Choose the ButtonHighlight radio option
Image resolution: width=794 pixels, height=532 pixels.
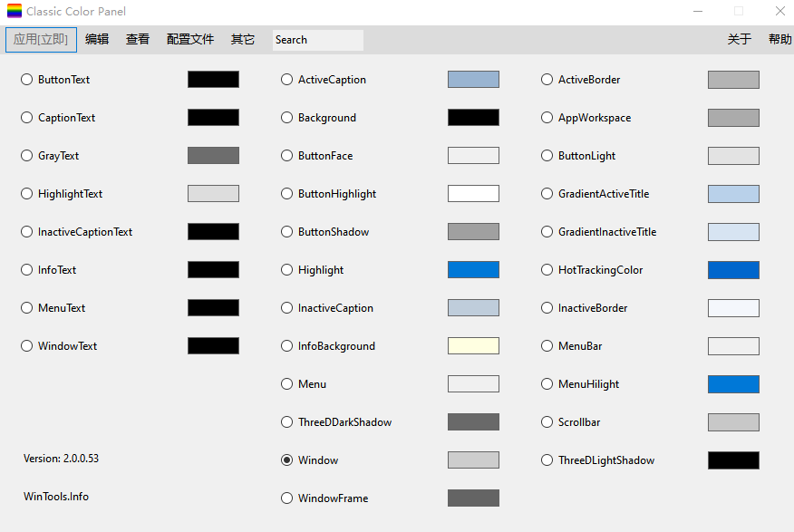coord(286,194)
